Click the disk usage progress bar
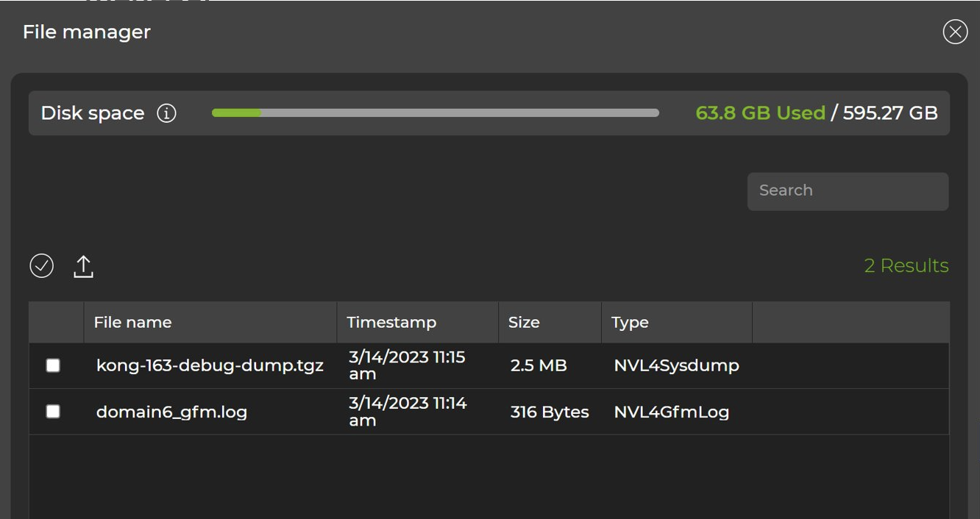Viewport: 980px width, 519px height. [435, 113]
